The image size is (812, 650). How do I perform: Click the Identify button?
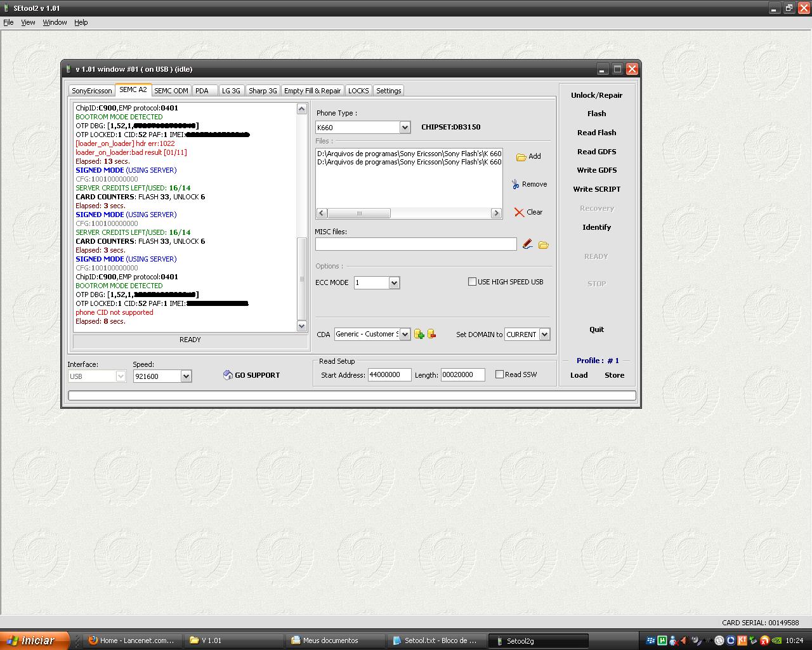(x=596, y=227)
